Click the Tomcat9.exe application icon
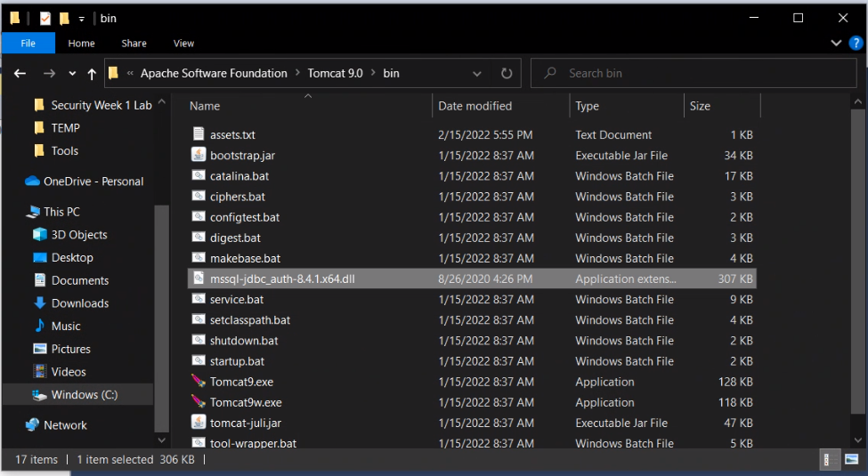868x476 pixels. pos(199,382)
